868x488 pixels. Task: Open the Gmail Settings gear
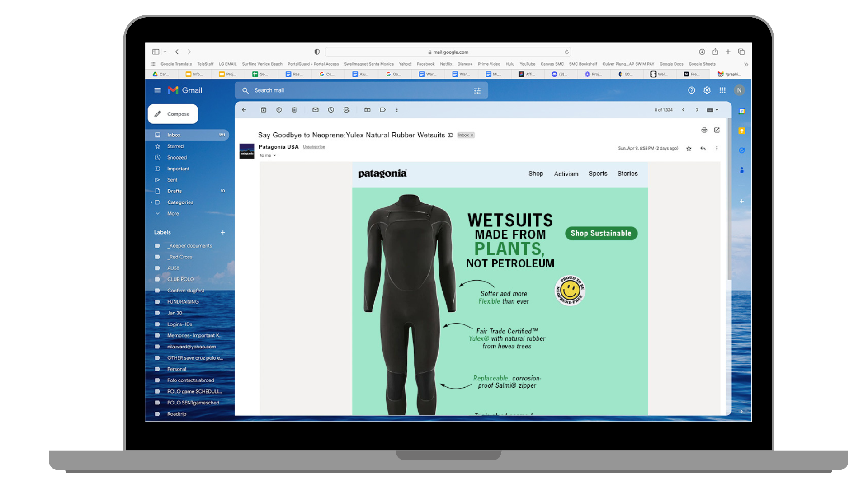tap(707, 90)
